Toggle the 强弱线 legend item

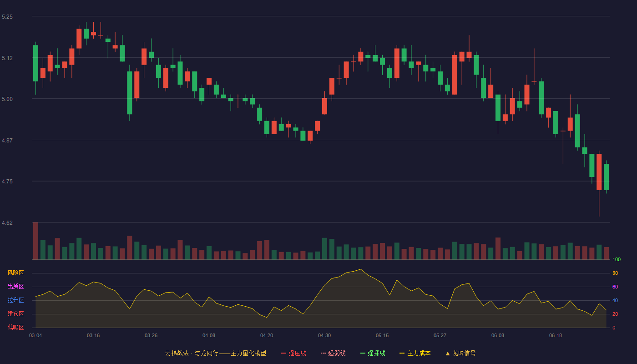(x=333, y=353)
